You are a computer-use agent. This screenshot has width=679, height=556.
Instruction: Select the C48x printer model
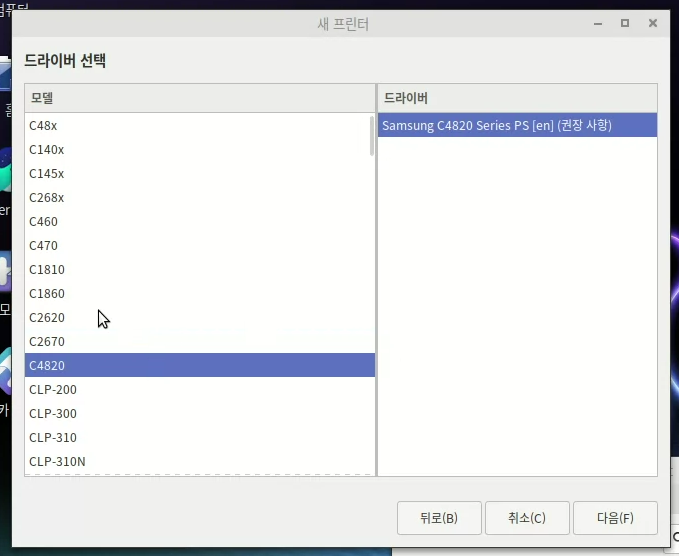pos(200,126)
